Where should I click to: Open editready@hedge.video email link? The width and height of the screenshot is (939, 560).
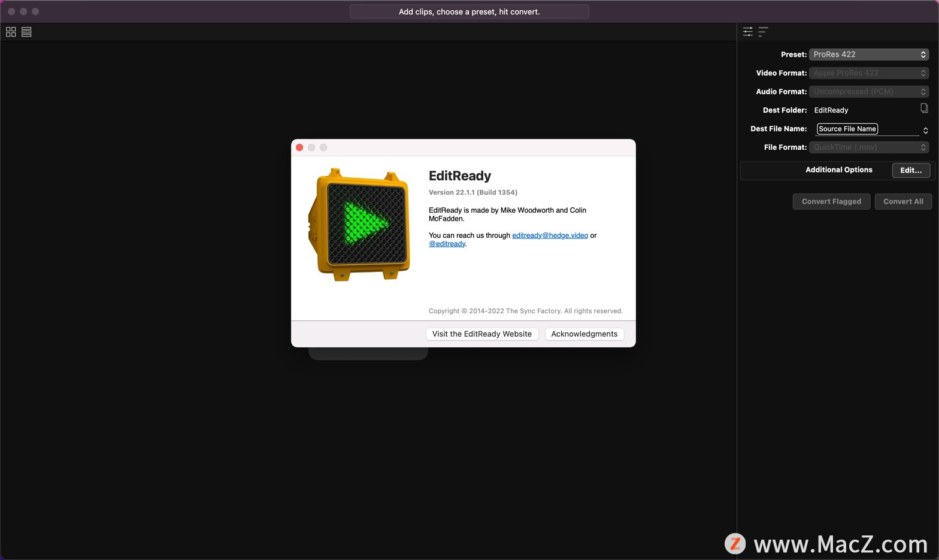click(x=550, y=235)
